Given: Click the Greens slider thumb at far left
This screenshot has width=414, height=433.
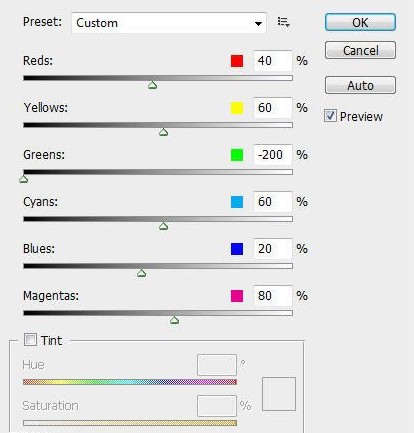Looking at the screenshot, I should [x=23, y=179].
